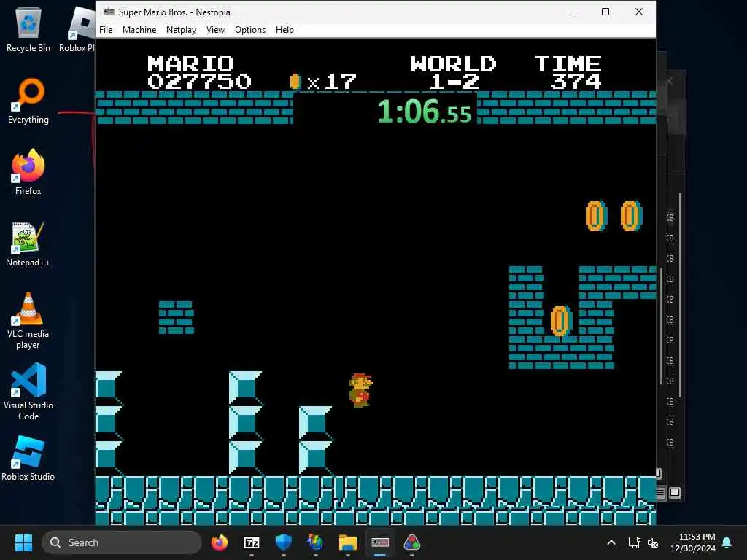This screenshot has width=747, height=560.
Task: Open the globe with flag taskbar icon
Action: [x=315, y=542]
